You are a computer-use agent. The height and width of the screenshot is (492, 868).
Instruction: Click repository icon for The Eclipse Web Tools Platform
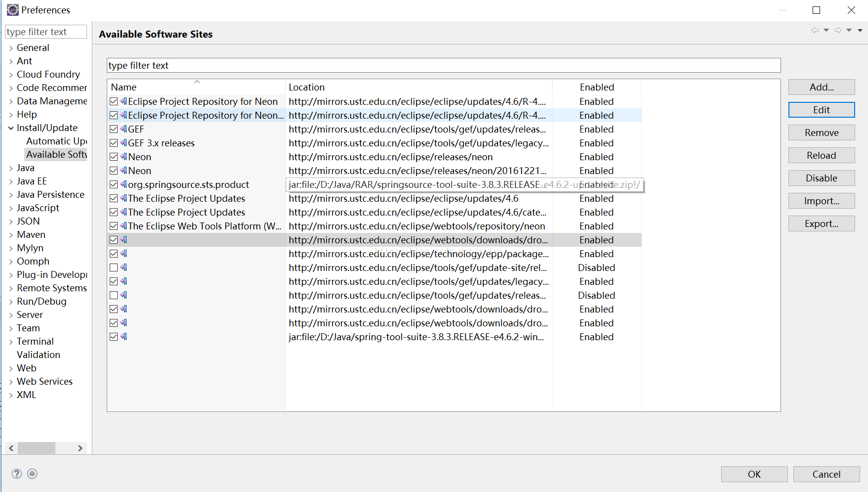click(x=124, y=226)
